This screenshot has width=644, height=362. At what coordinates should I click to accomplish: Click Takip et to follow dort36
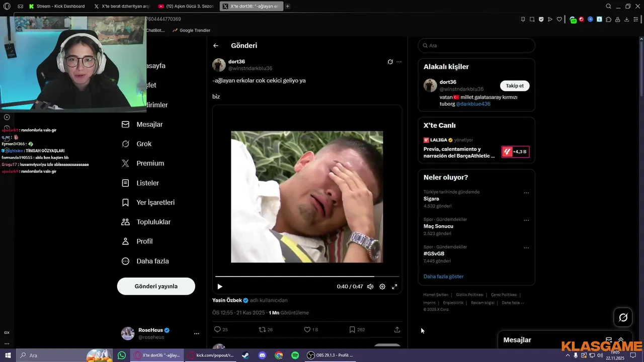point(515,85)
